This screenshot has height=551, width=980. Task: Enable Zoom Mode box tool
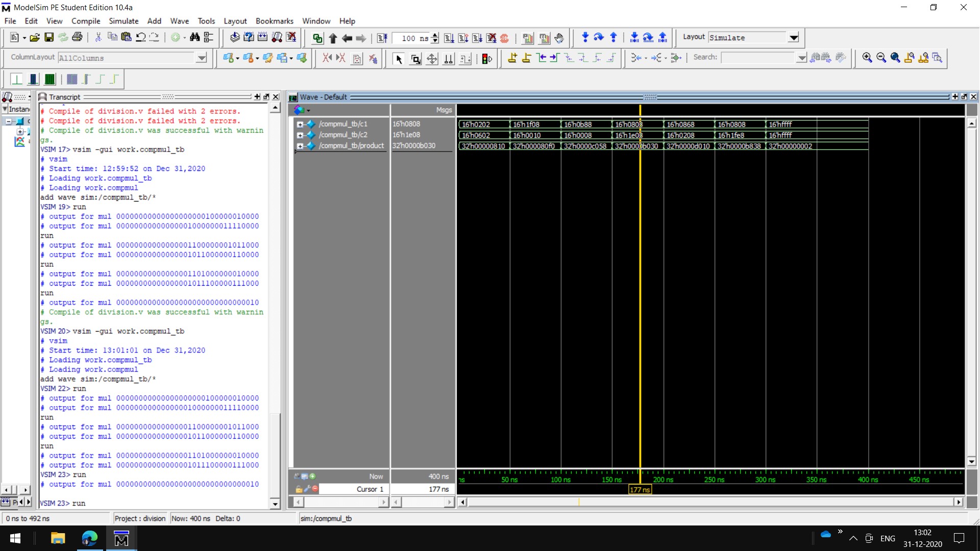(415, 59)
